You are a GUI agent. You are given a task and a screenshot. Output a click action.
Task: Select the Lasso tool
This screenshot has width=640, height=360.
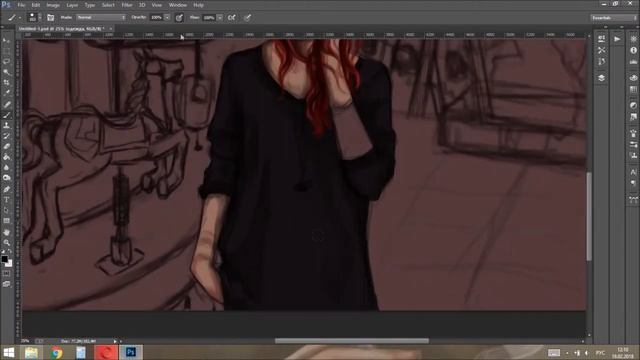coord(7,62)
